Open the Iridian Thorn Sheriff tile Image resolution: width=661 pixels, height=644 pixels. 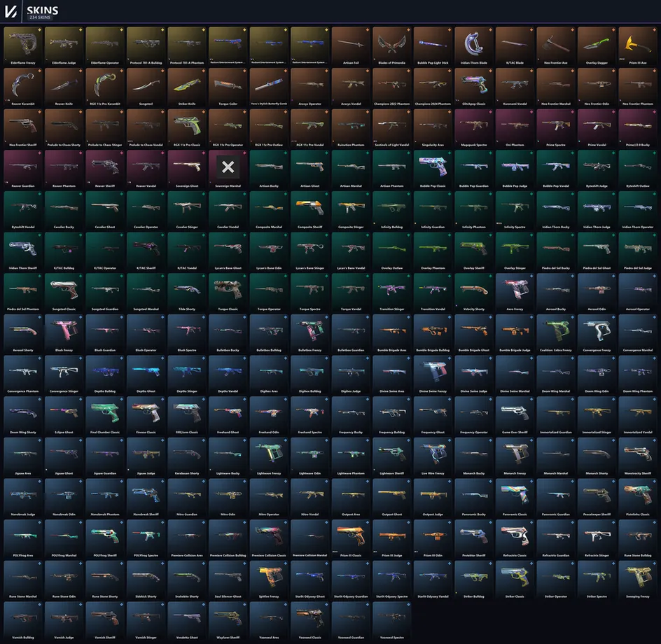pos(23,251)
